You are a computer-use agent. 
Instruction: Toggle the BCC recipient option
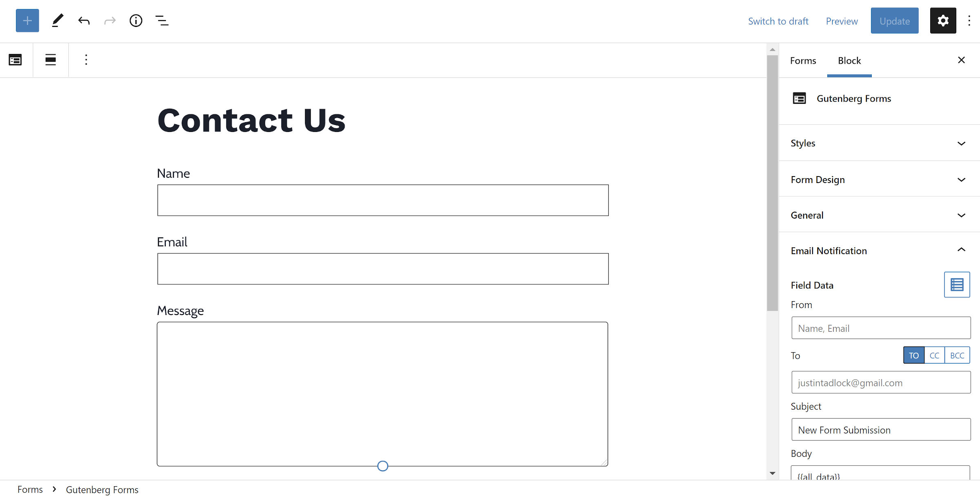[x=958, y=355]
